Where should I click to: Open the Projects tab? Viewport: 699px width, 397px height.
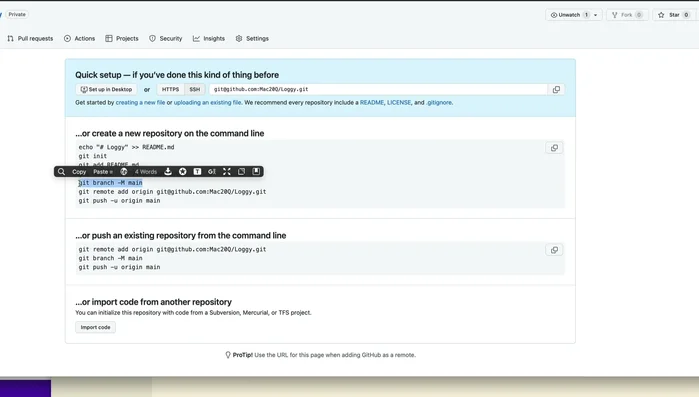[x=122, y=39]
